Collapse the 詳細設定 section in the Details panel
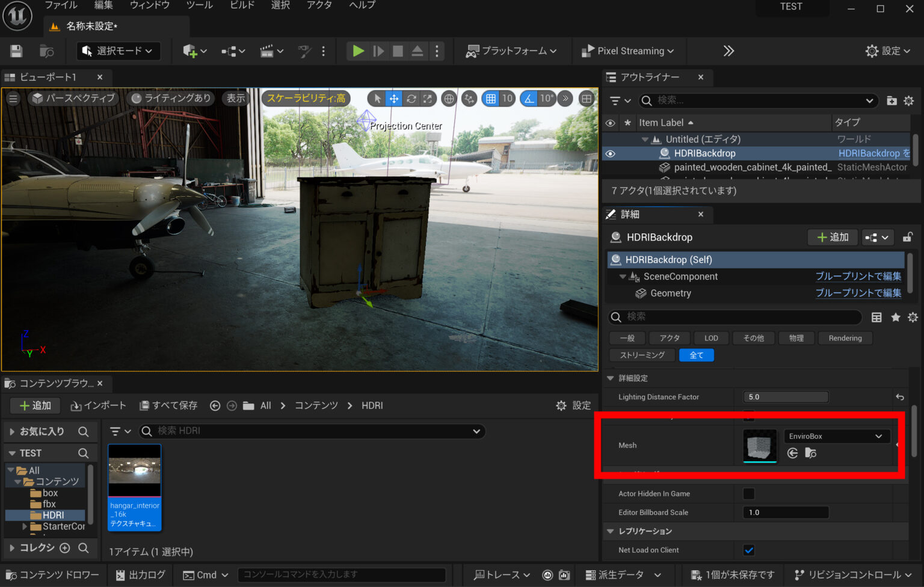This screenshot has height=587, width=924. (x=610, y=378)
